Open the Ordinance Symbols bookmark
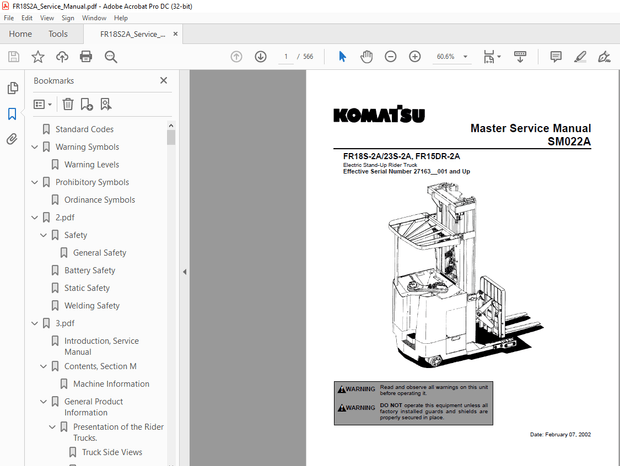The height and width of the screenshot is (466, 620). pos(100,200)
